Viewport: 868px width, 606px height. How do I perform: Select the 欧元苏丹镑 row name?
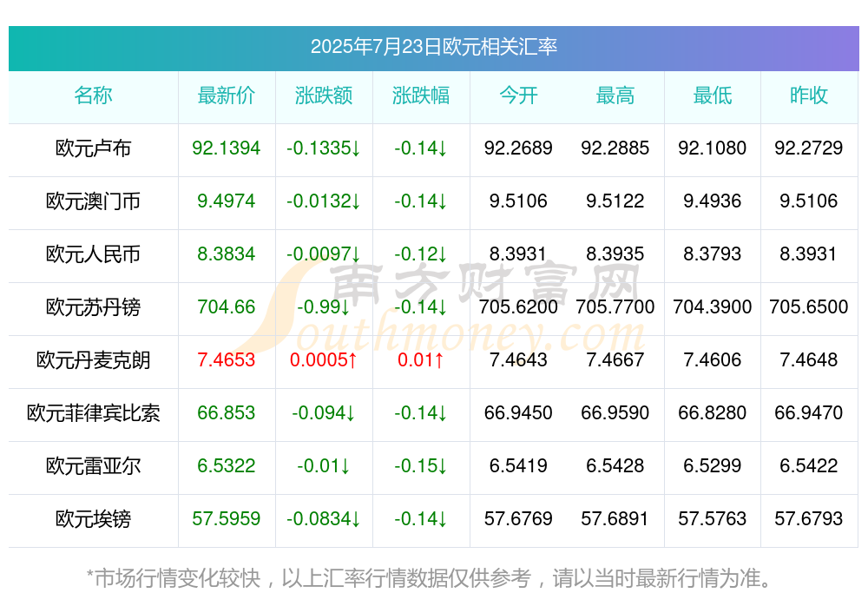click(x=93, y=306)
